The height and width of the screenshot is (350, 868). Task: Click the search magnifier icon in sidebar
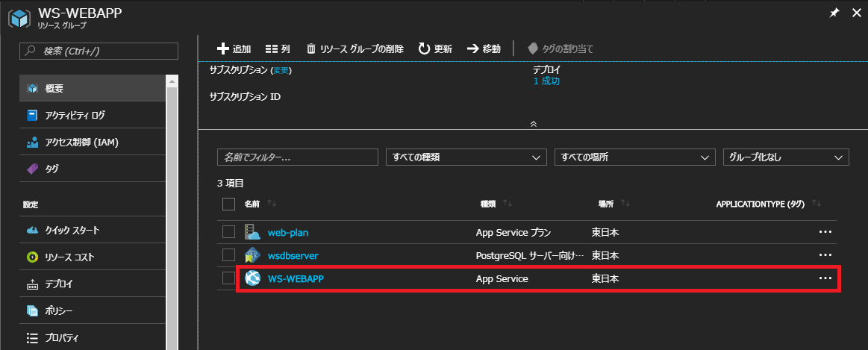31,51
